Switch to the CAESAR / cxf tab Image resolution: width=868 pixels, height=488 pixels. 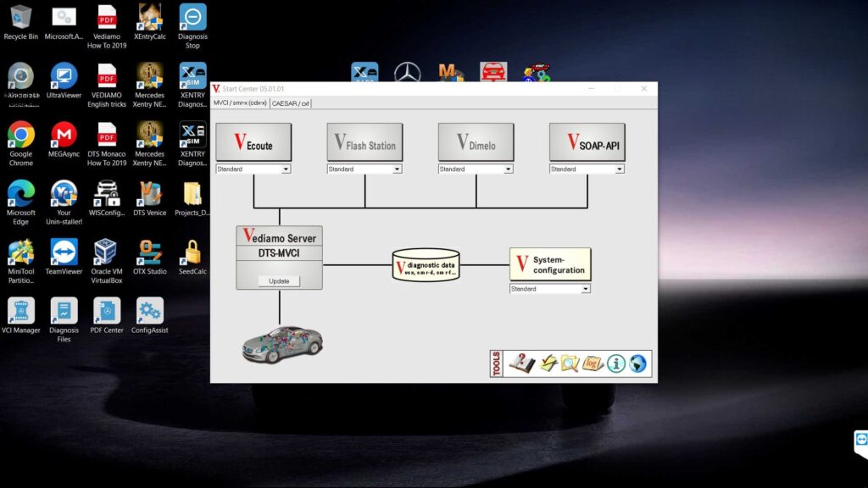[x=292, y=103]
